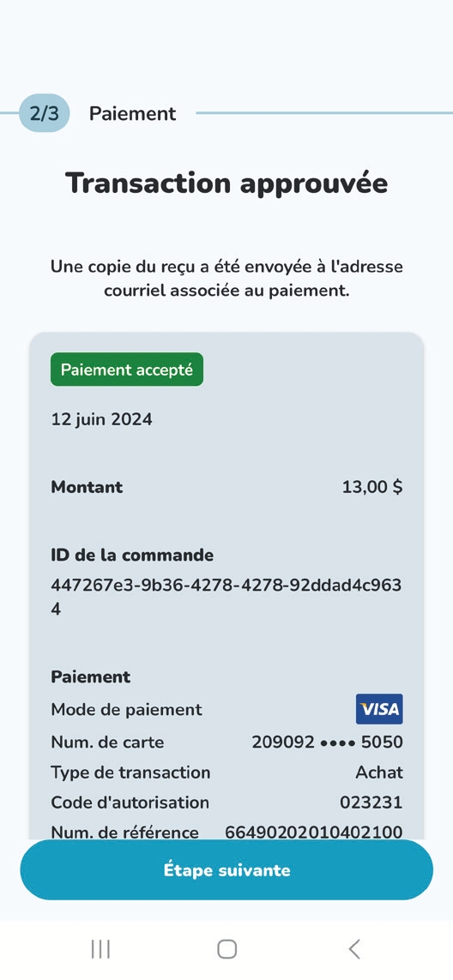Tap the Transaction approuvée heading
This screenshot has width=453, height=980.
pyautogui.click(x=226, y=183)
